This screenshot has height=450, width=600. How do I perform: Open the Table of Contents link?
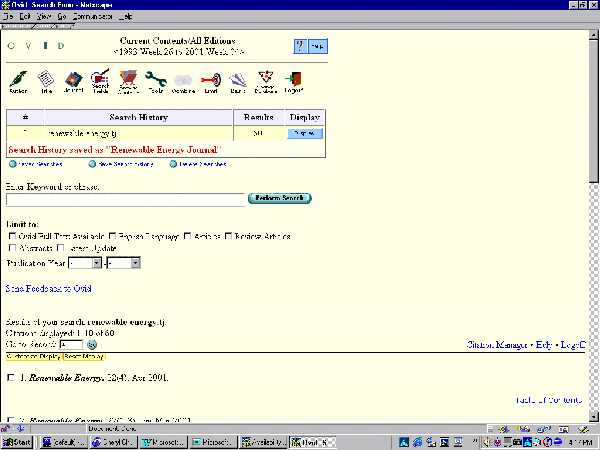(x=549, y=400)
